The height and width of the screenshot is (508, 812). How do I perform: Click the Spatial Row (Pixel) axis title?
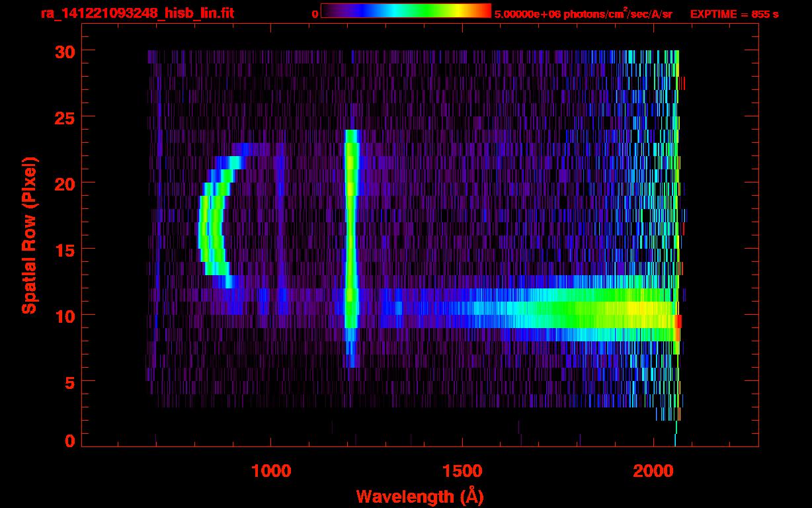click(29, 235)
